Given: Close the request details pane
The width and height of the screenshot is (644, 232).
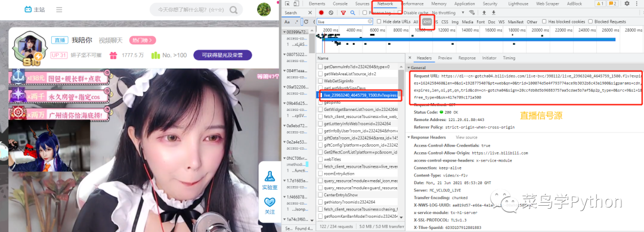Looking at the screenshot, I should 410,58.
